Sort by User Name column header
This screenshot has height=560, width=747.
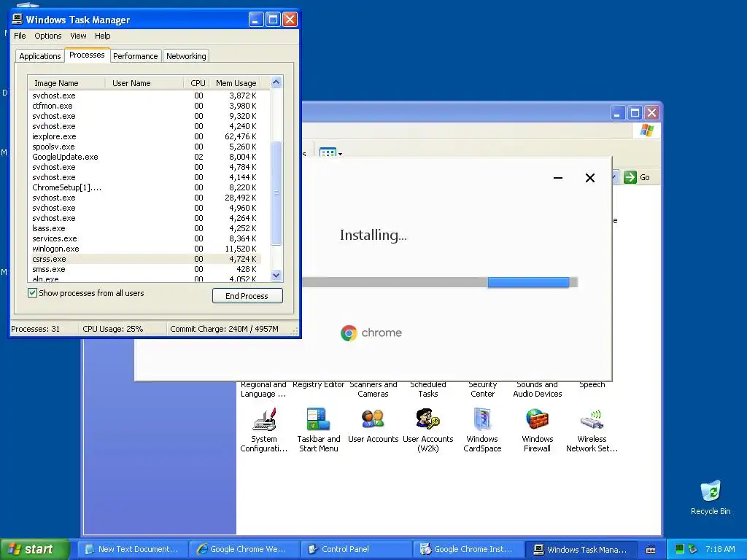point(144,83)
